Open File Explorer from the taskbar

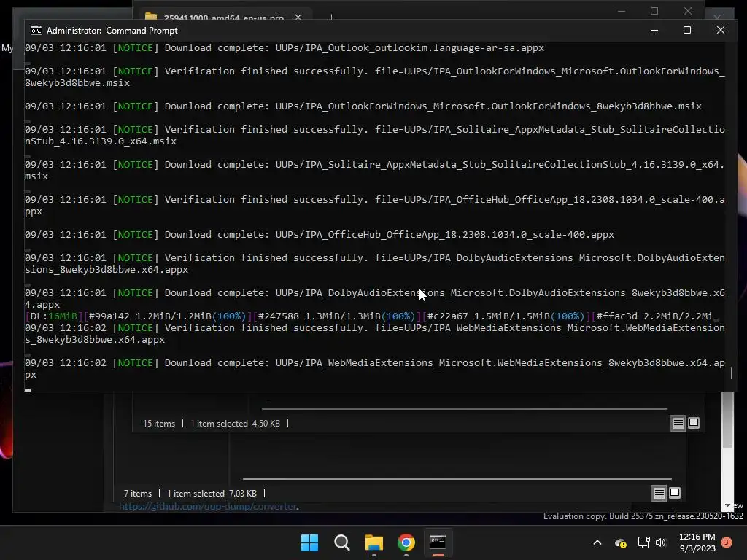click(374, 542)
